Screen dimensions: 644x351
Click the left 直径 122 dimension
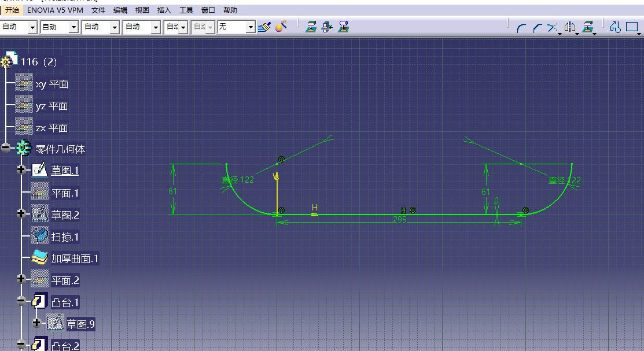point(238,180)
